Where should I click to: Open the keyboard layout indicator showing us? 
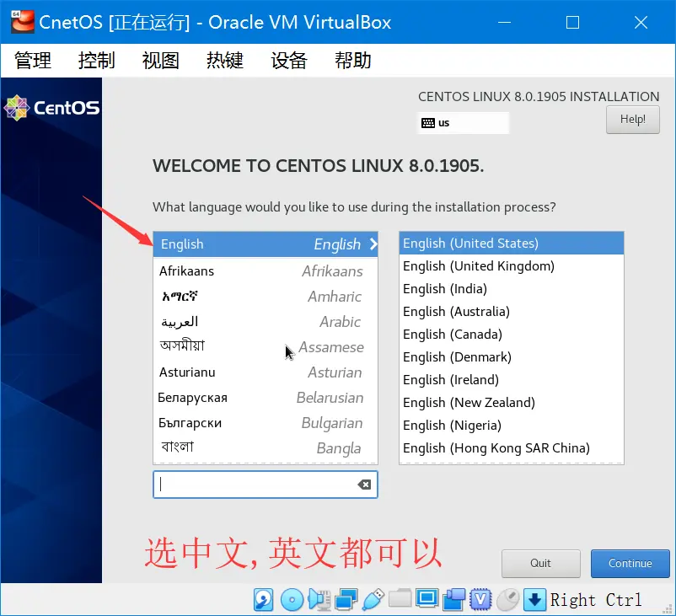click(x=463, y=123)
